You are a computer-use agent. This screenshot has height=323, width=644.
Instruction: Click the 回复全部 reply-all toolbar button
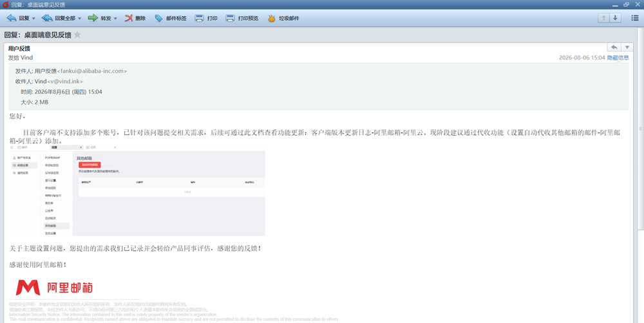pos(59,18)
